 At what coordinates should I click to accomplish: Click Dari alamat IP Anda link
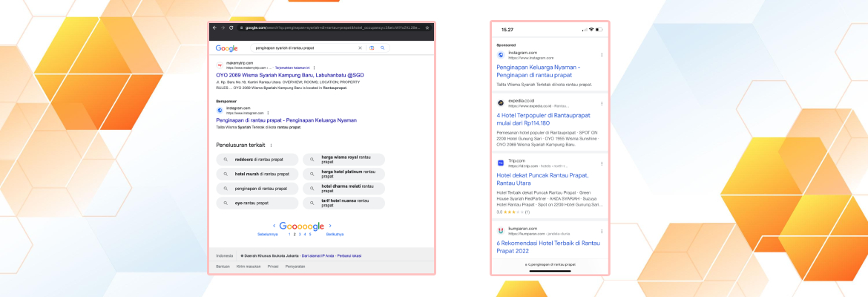tap(318, 256)
